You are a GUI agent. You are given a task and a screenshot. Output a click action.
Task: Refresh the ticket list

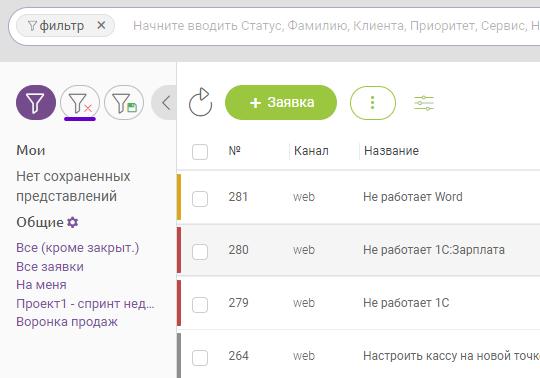tap(200, 103)
